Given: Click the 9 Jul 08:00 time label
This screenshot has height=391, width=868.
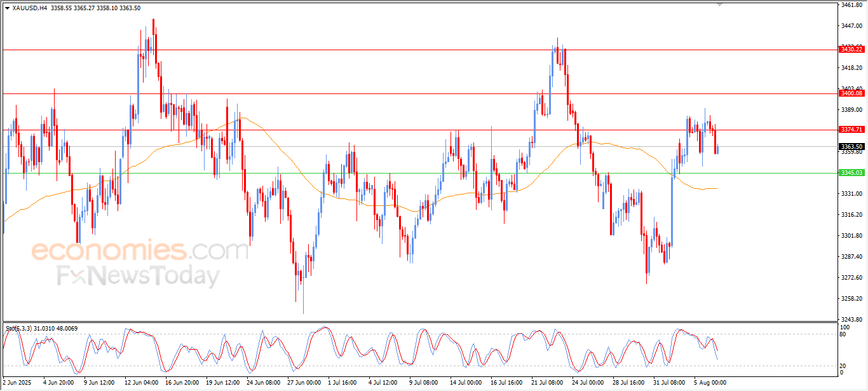Looking at the screenshot, I should pos(425,383).
